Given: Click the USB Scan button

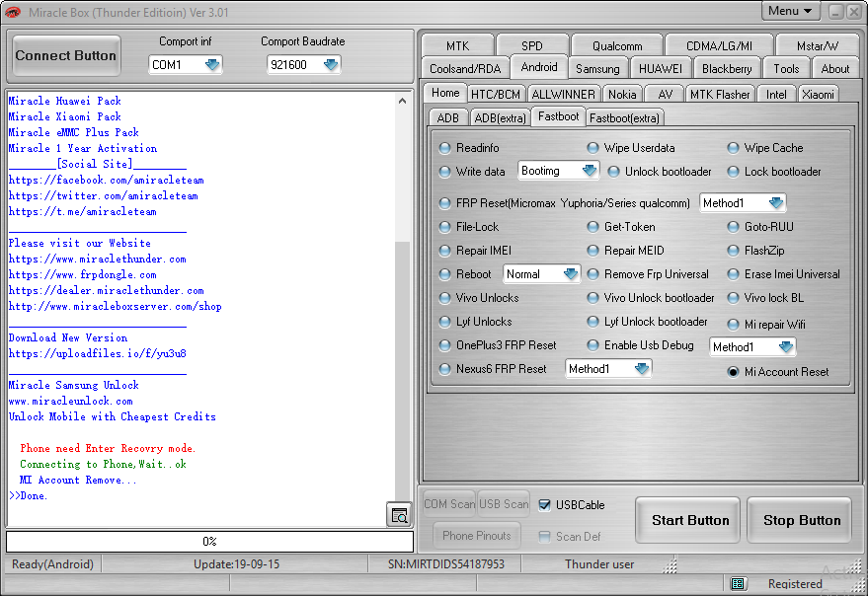Looking at the screenshot, I should (504, 504).
